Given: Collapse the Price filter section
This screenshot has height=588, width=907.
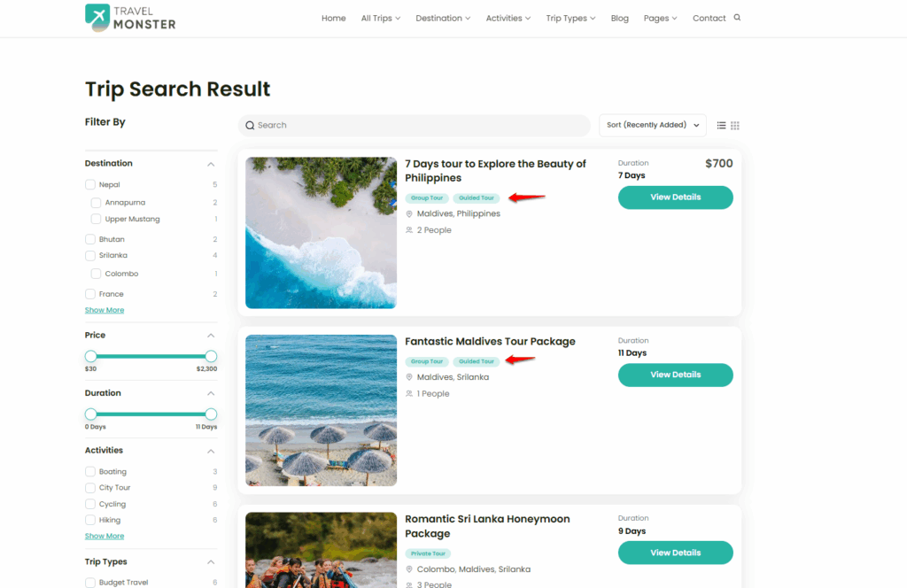Looking at the screenshot, I should [x=211, y=336].
